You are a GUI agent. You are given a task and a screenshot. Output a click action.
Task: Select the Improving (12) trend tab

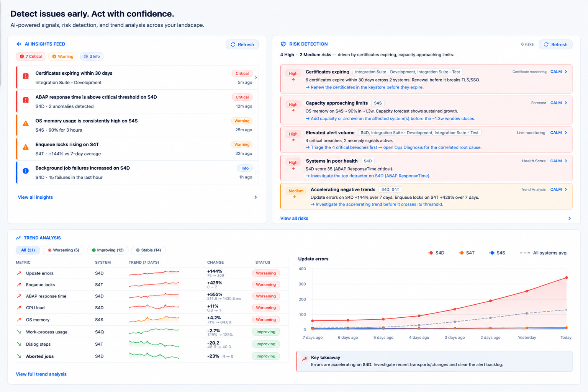pyautogui.click(x=108, y=250)
